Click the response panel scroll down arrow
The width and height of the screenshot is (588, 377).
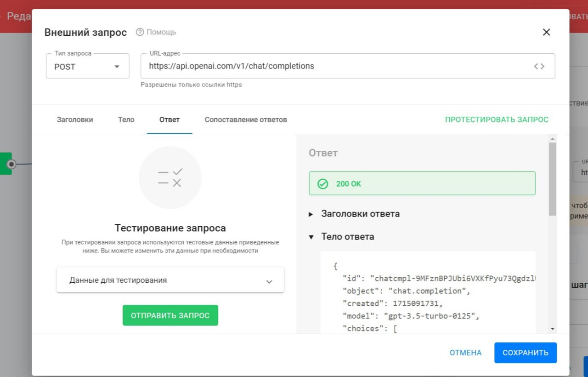tap(553, 329)
